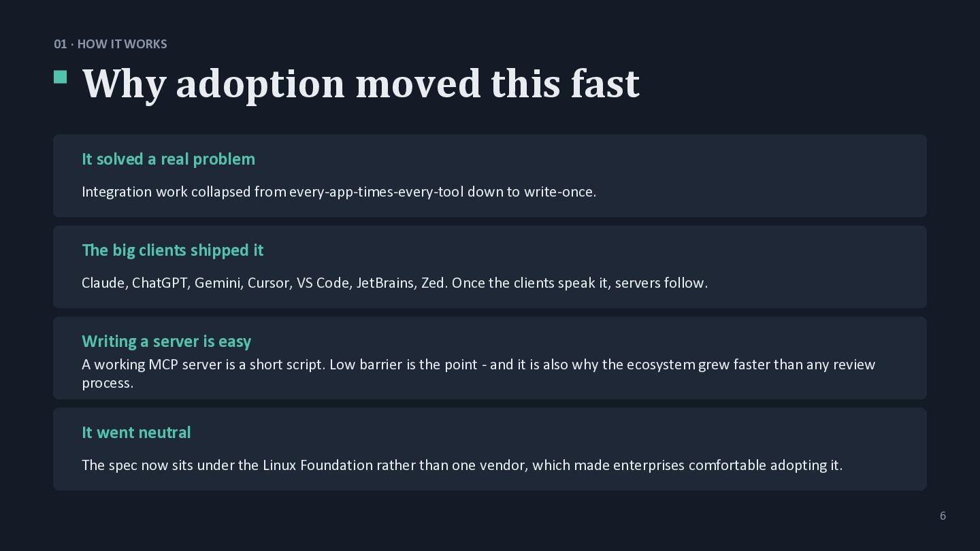Select the 'A working MCP server' paragraph

(478, 373)
